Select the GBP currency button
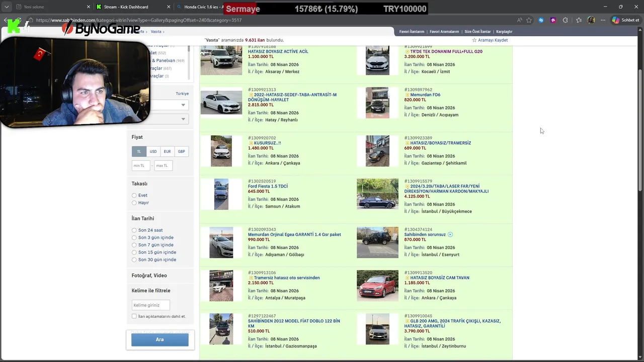 tap(181, 151)
